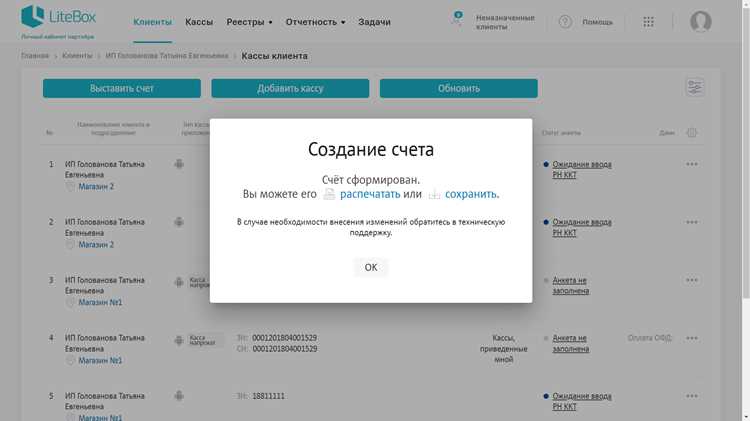Click the Выставить счет button
The height and width of the screenshot is (421, 750).
121,89
